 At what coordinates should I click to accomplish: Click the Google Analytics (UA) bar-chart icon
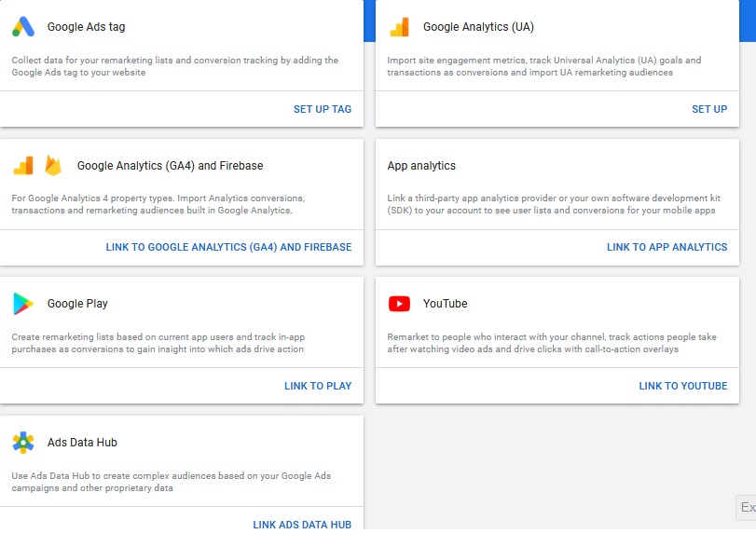[x=399, y=27]
